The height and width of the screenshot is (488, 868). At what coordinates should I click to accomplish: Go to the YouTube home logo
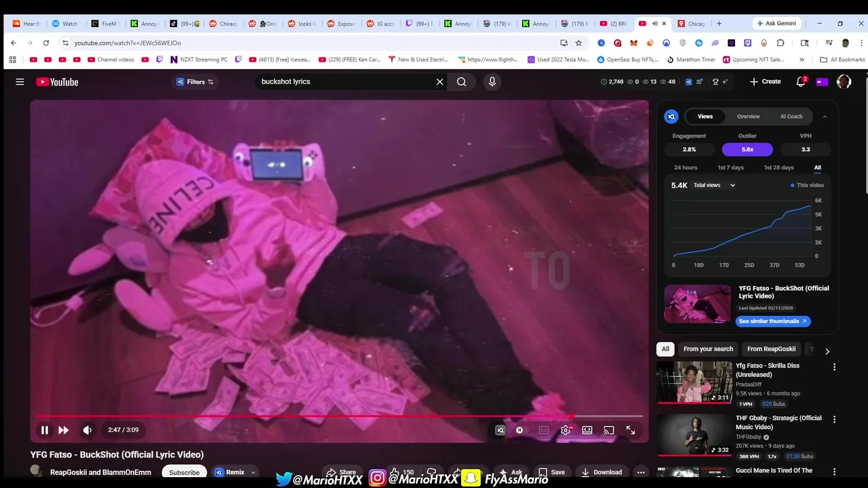[58, 82]
